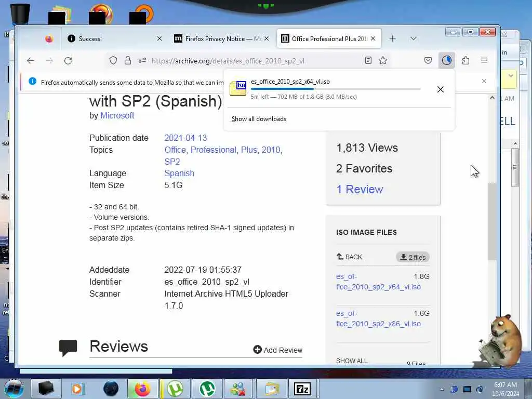532x399 pixels.
Task: Open the file explorer folder taskbar button
Action: tap(271, 389)
